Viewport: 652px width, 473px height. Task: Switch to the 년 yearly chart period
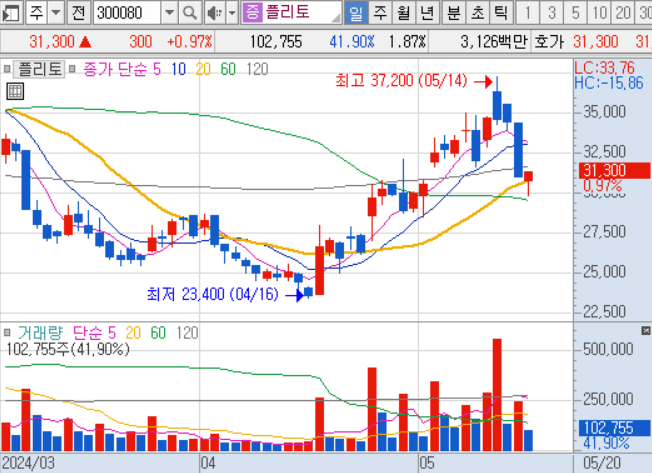pyautogui.click(x=427, y=13)
